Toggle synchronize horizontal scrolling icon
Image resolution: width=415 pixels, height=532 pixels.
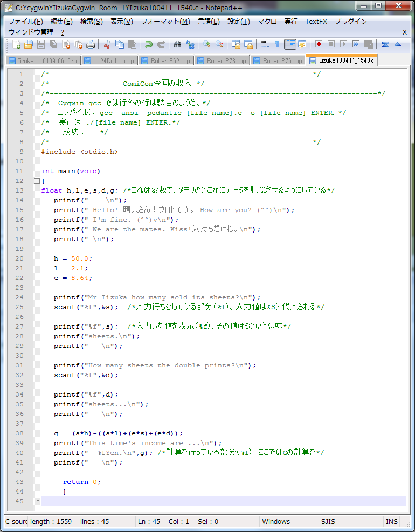[x=248, y=44]
